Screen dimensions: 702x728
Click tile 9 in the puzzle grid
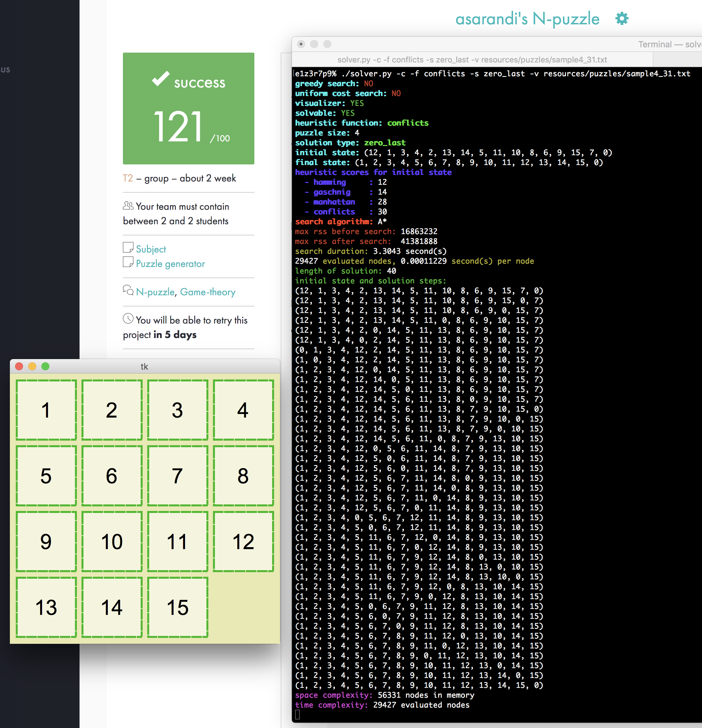(46, 541)
